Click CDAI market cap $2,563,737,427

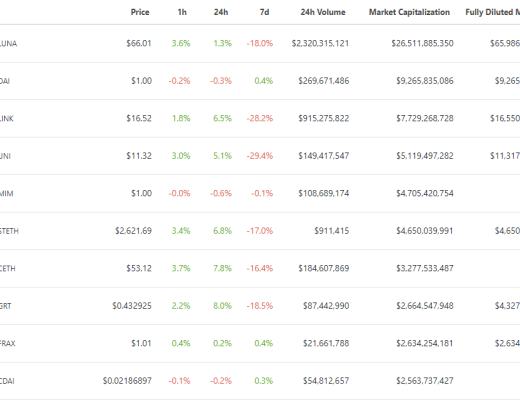pos(425,381)
